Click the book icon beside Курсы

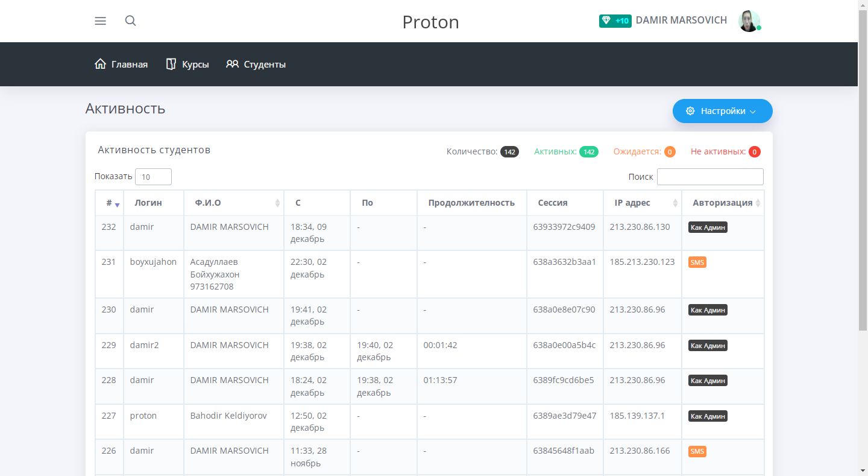[171, 64]
